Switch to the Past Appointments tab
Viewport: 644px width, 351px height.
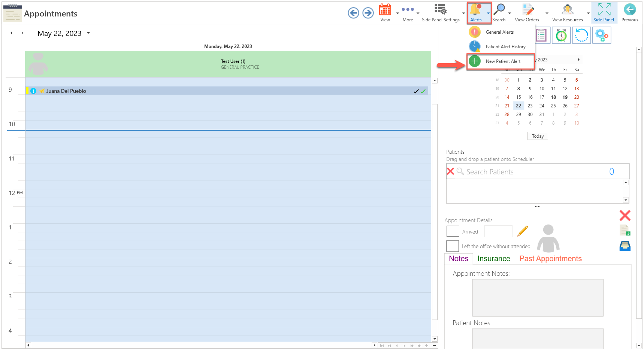click(x=550, y=259)
